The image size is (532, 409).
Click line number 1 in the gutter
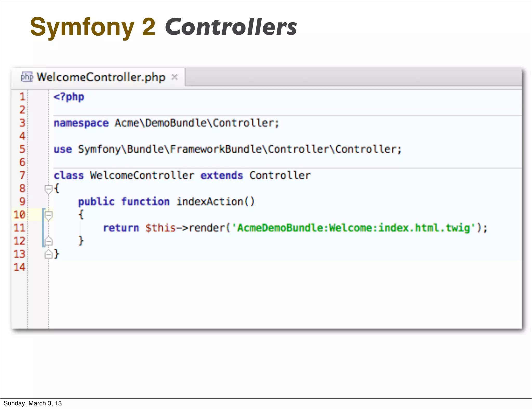pos(22,97)
